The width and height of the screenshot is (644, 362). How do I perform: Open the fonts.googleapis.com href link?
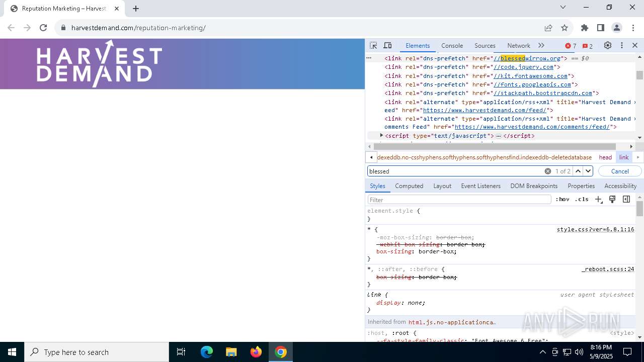tap(532, 84)
